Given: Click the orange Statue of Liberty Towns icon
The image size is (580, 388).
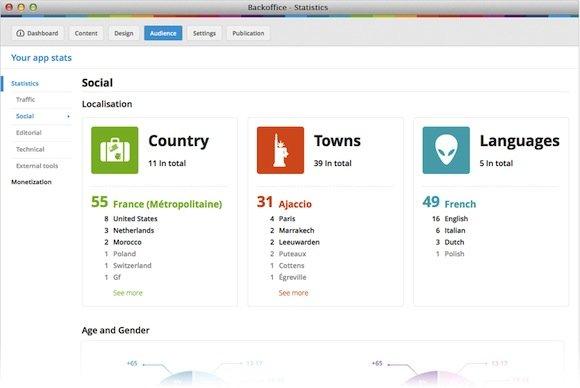Looking at the screenshot, I should [x=280, y=150].
